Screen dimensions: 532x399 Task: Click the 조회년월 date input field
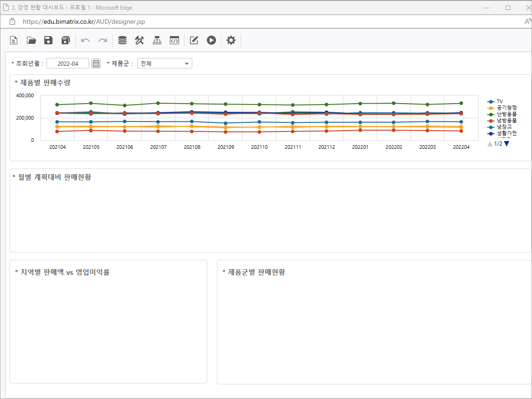click(x=68, y=63)
